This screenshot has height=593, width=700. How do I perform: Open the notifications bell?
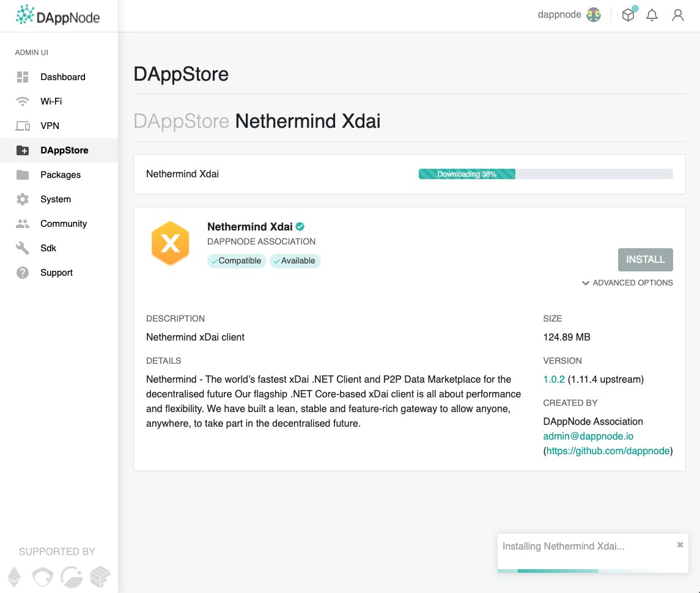click(652, 15)
